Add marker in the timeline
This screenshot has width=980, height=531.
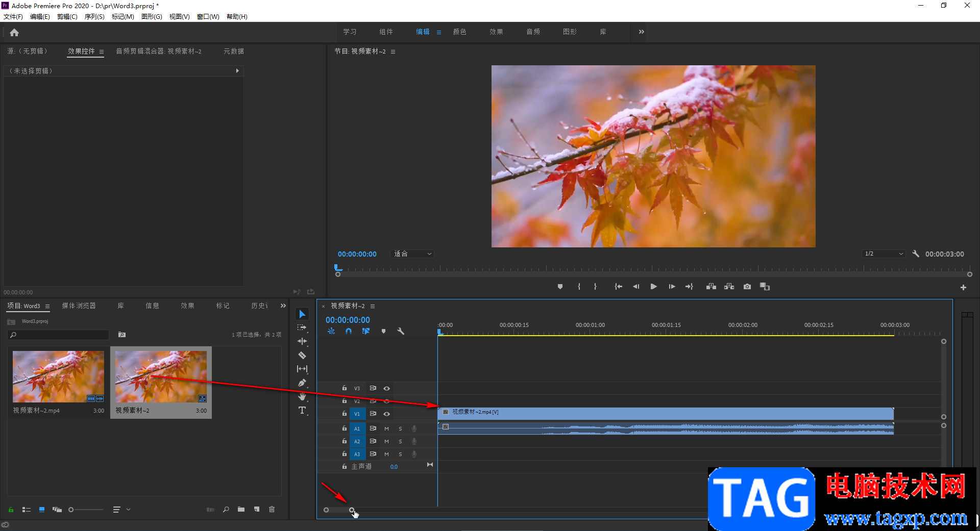383,331
